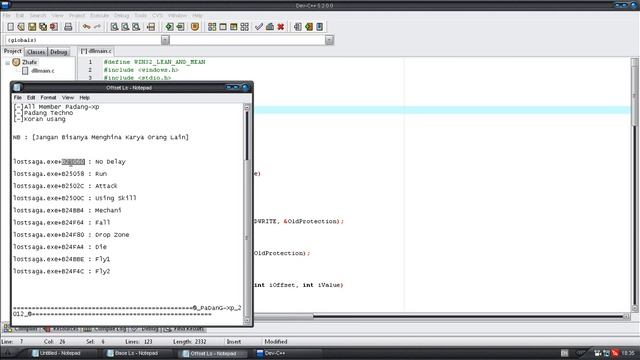Click the Redo toolbar icon
Screen dimensions: 640x360
point(97,27)
